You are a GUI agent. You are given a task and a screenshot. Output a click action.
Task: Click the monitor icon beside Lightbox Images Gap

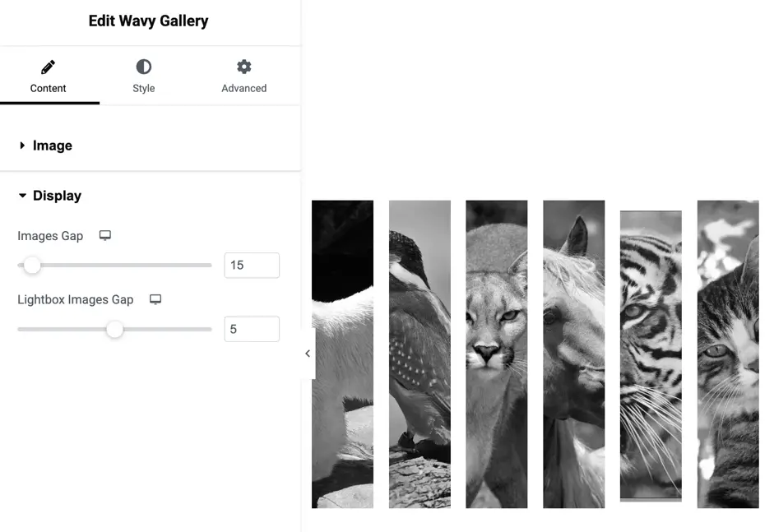(155, 299)
